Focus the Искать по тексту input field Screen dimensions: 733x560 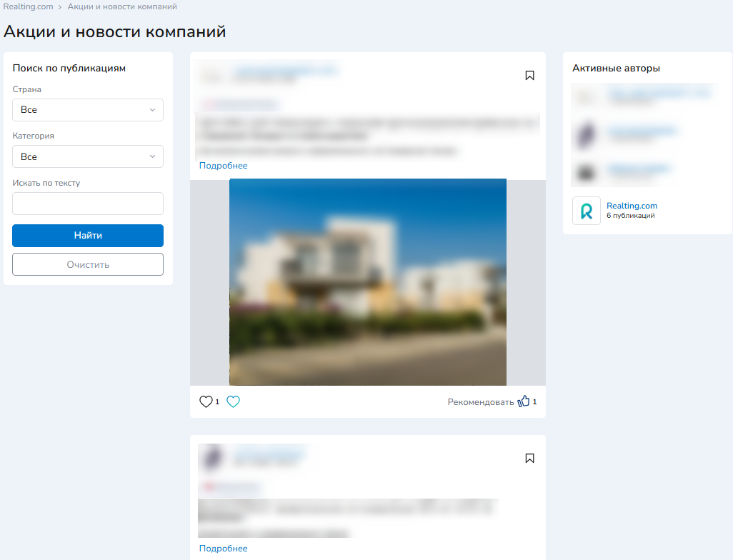(88, 204)
